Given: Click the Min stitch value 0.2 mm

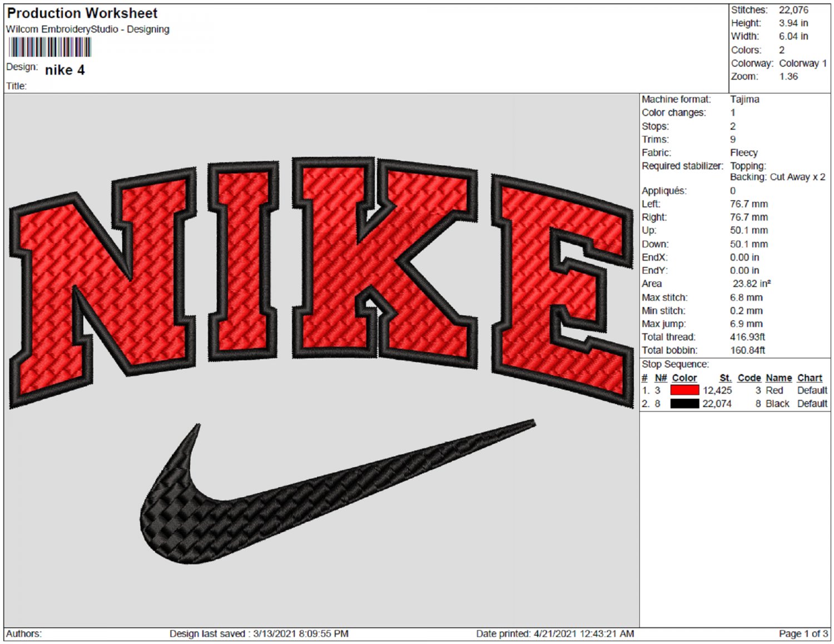Looking at the screenshot, I should point(746,311).
